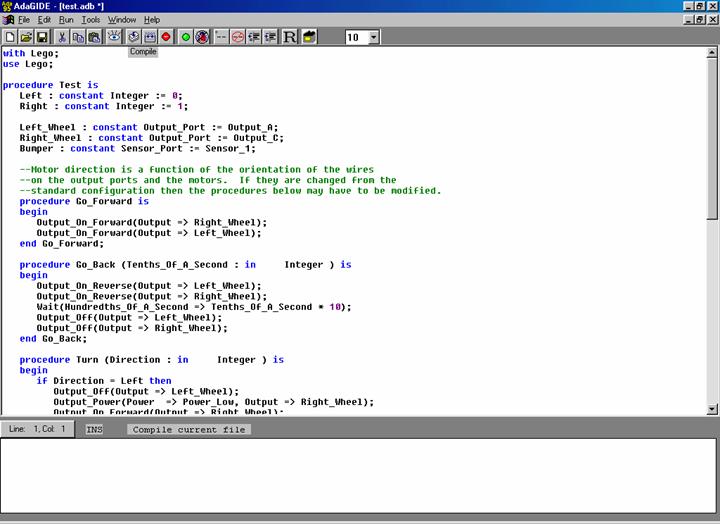Open the Window menu

click(x=122, y=20)
